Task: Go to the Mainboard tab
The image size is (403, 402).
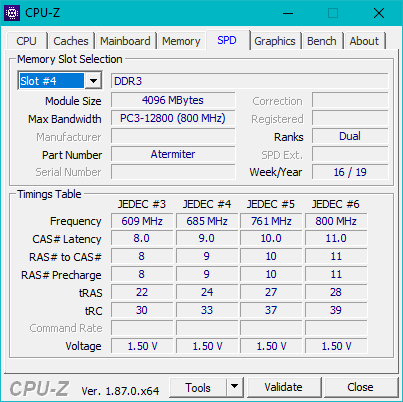Action: [x=125, y=41]
